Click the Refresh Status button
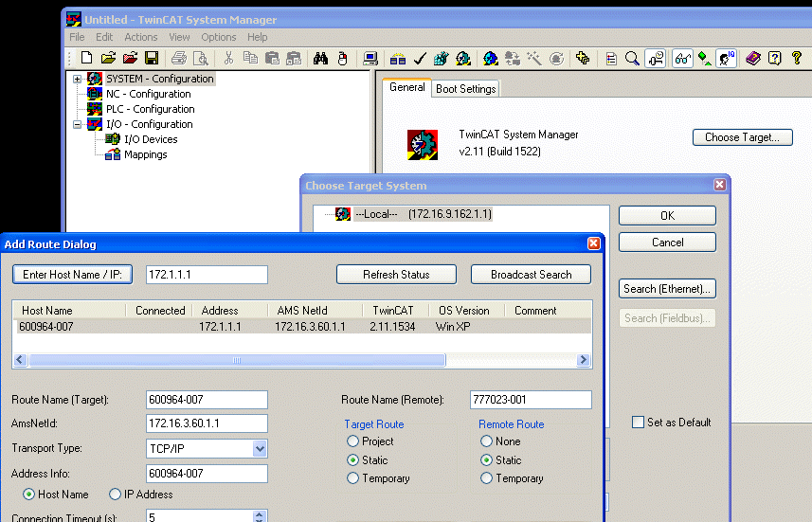Viewport: 812px width, 522px height. coord(396,275)
